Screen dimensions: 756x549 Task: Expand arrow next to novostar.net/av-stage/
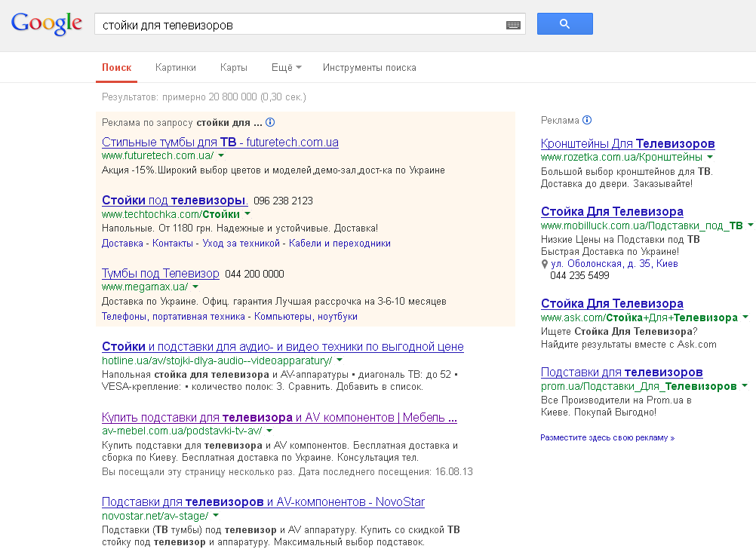coord(216,515)
